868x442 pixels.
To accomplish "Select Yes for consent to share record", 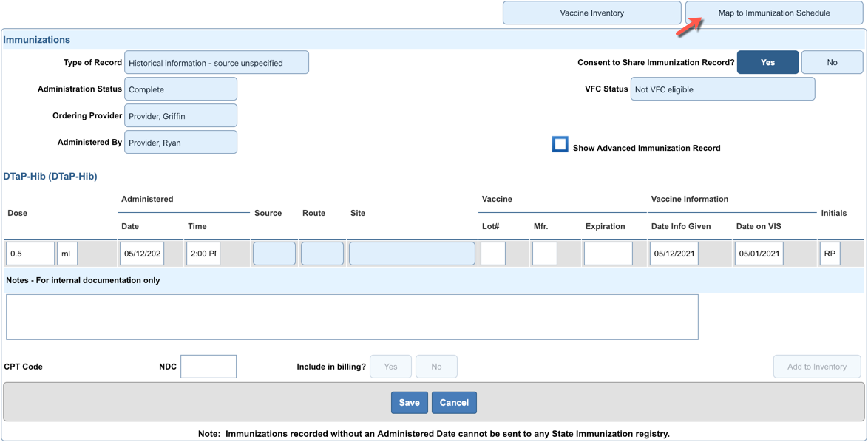I will click(x=767, y=62).
